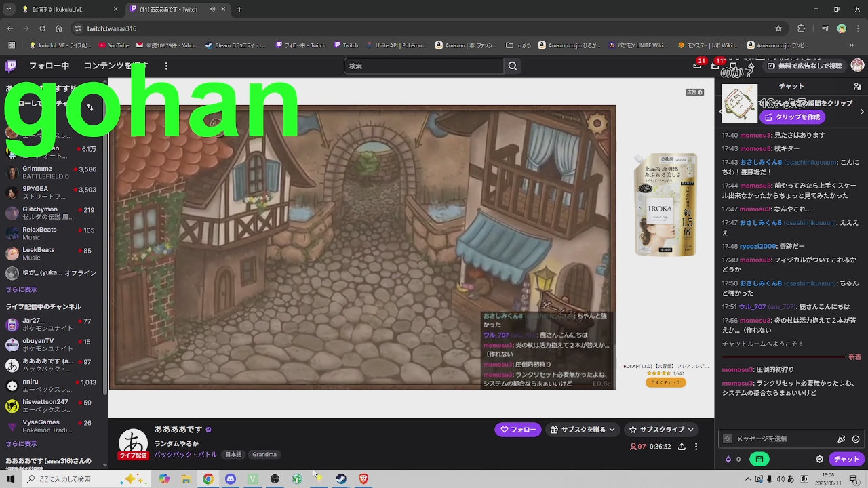Open the three-dot menu in top navigation
Viewport: 868px width, 488px height.
(x=166, y=66)
